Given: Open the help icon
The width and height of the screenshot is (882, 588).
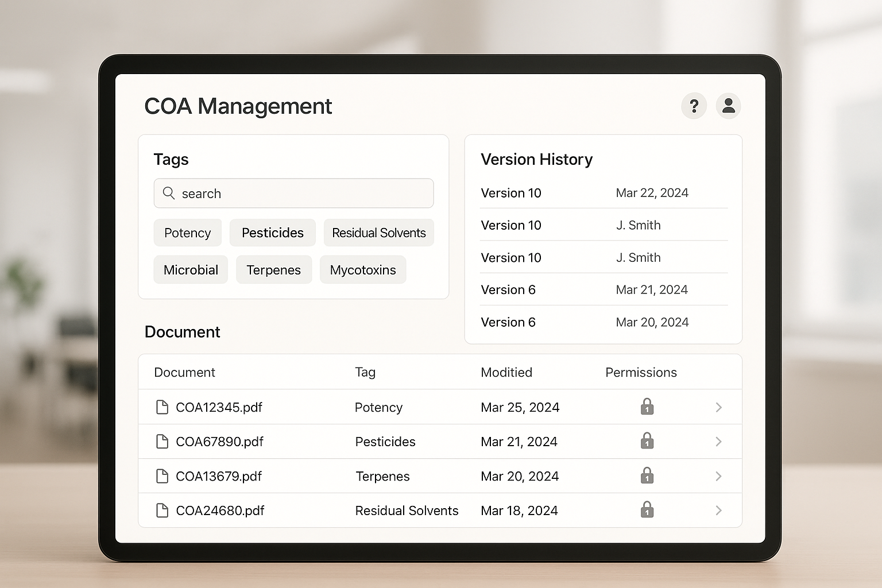Looking at the screenshot, I should pos(694,106).
